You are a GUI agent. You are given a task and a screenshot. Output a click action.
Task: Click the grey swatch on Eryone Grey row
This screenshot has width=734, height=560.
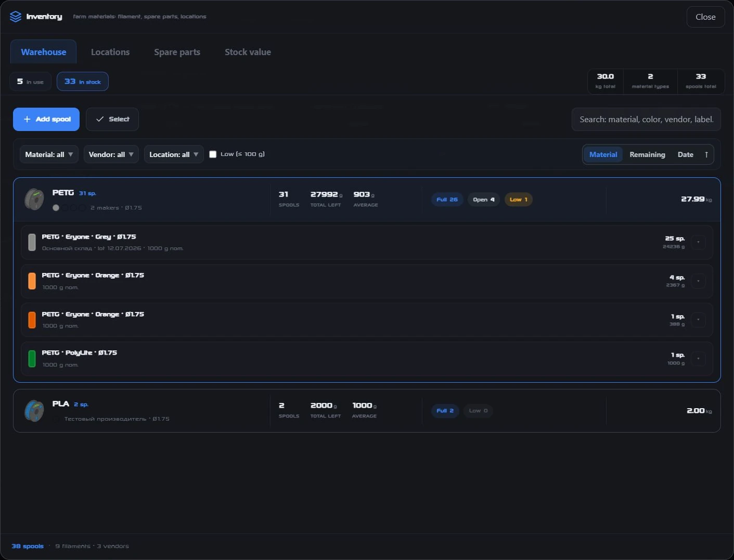32,242
